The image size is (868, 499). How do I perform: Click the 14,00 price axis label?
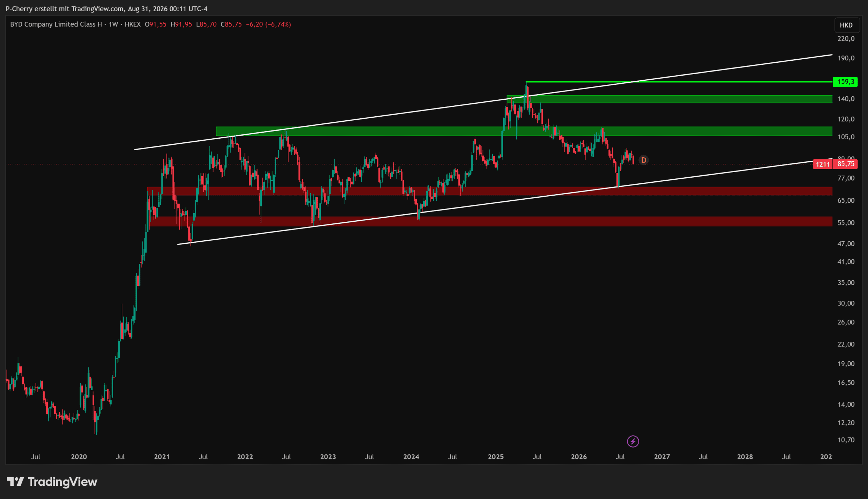[x=846, y=404]
